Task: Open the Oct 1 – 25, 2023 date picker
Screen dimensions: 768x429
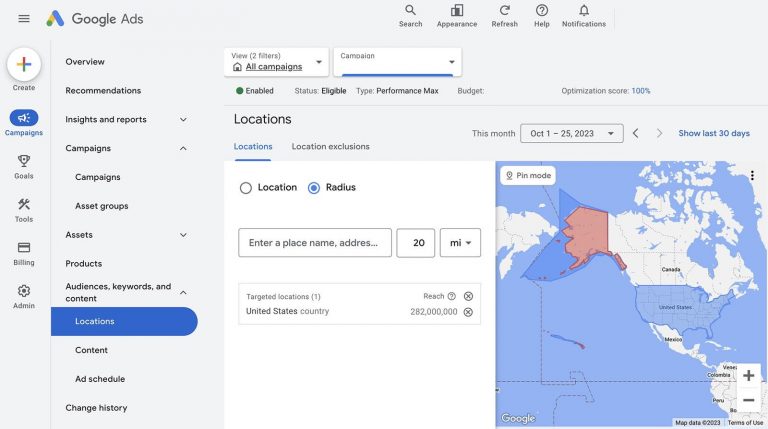Action: point(572,133)
